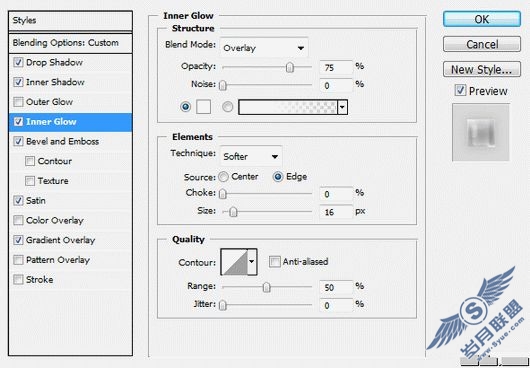Click the Choke value field
This screenshot has width=530, height=368.
(x=336, y=194)
